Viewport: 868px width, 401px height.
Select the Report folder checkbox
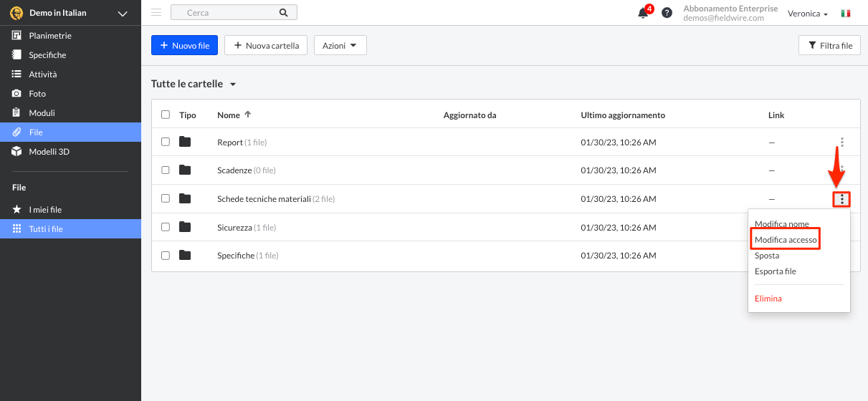(166, 142)
